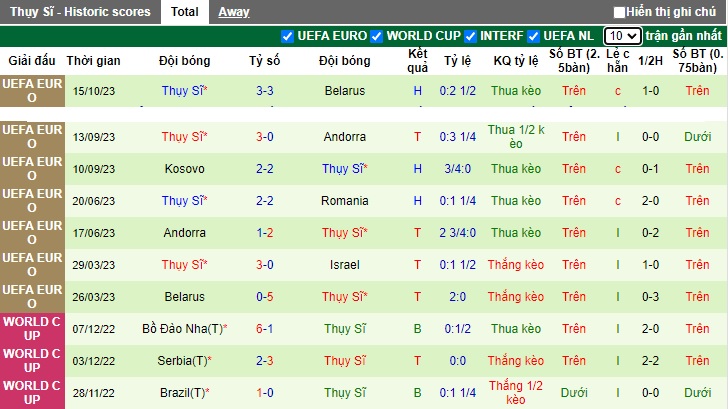Switch to the Total tab
The height and width of the screenshot is (409, 728).
(184, 12)
